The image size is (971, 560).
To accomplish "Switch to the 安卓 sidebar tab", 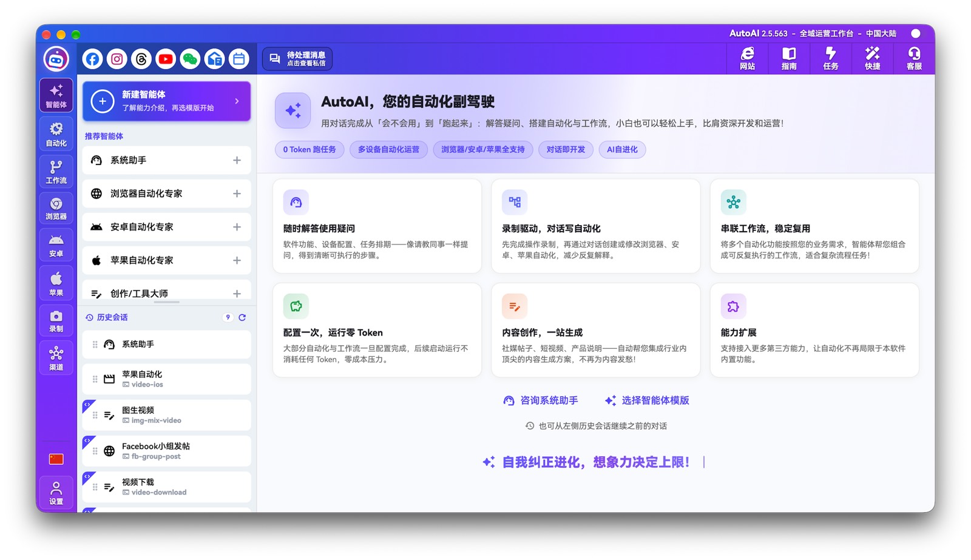I will pyautogui.click(x=56, y=245).
